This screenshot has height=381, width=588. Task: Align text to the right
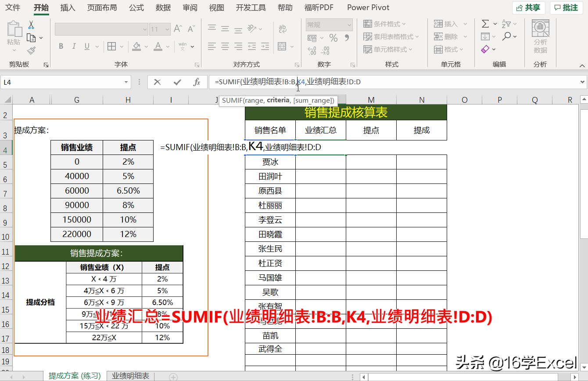point(238,46)
